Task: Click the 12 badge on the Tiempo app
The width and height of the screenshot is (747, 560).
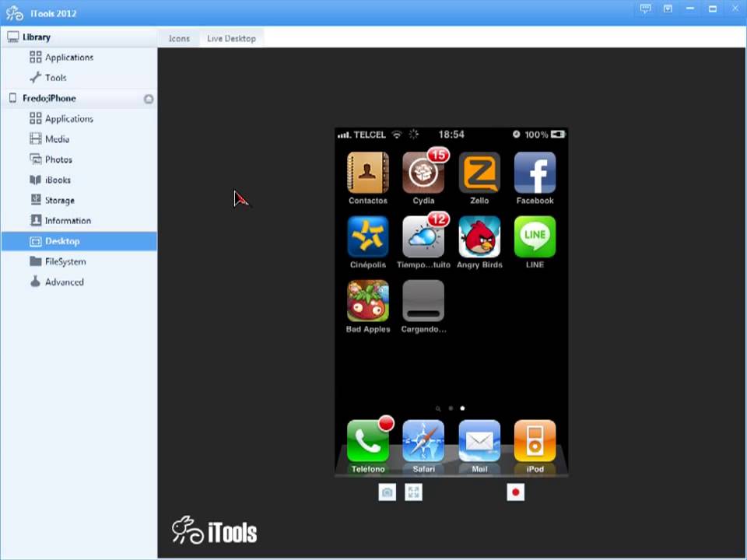Action: 438,219
